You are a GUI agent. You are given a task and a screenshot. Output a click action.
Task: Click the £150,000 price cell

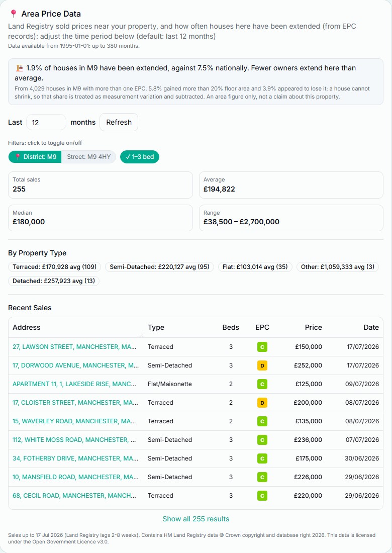(x=309, y=347)
